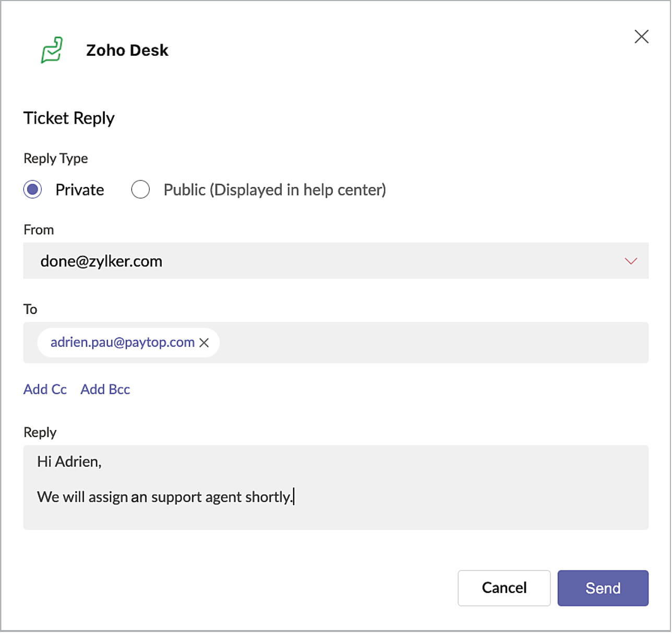Open the done@zylker.com sender field
Viewport: 672px width, 633px height.
click(x=313, y=261)
